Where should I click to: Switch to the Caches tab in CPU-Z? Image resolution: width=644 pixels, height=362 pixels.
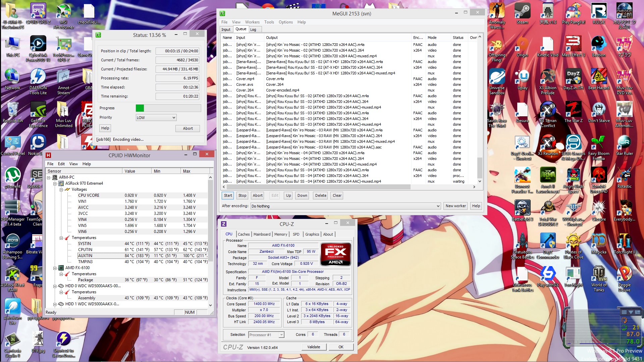[244, 234]
